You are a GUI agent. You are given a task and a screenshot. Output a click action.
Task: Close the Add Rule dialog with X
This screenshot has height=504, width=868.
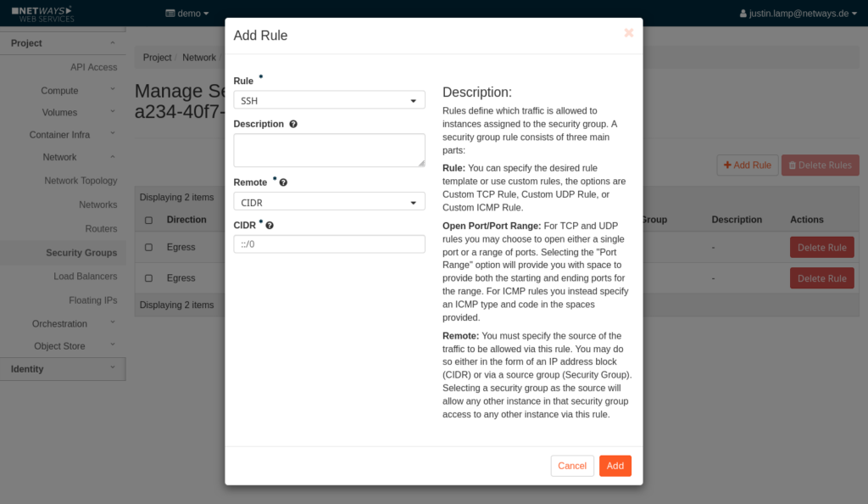coord(628,33)
